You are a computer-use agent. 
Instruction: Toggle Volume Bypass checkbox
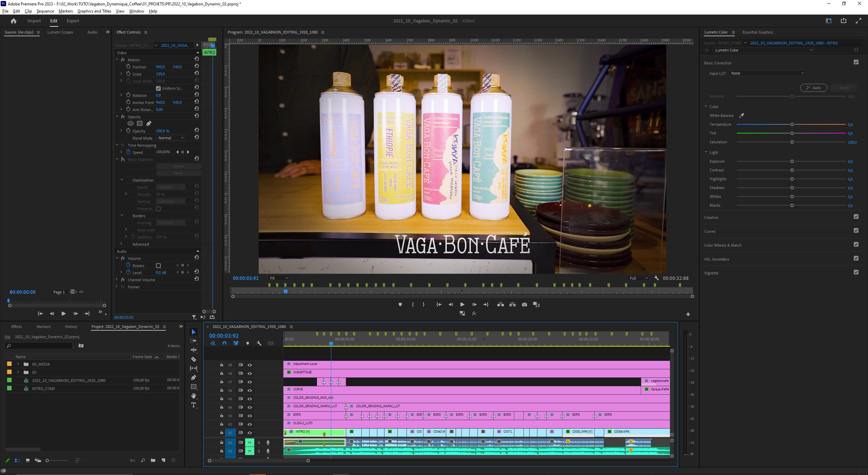(158, 266)
